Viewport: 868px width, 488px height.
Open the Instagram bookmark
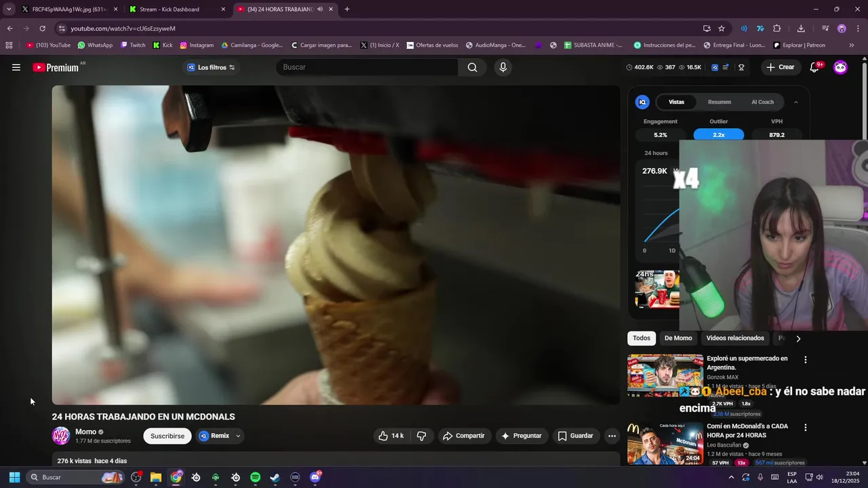tap(197, 45)
